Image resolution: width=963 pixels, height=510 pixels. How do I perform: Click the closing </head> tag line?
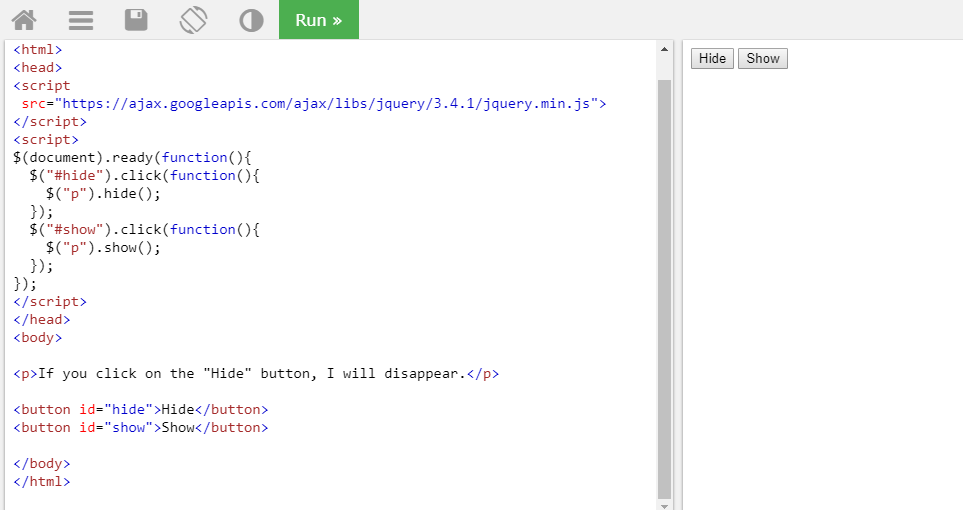point(42,320)
